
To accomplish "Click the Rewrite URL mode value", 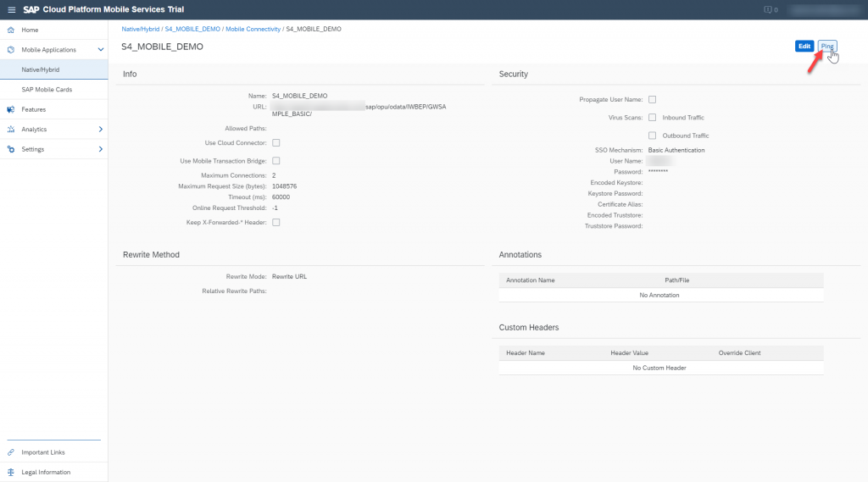I will (x=290, y=277).
